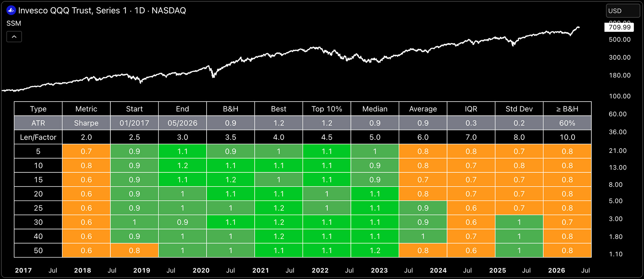Click the 180.00 price axis label
The height and width of the screenshot is (279, 644).
tap(620, 75)
